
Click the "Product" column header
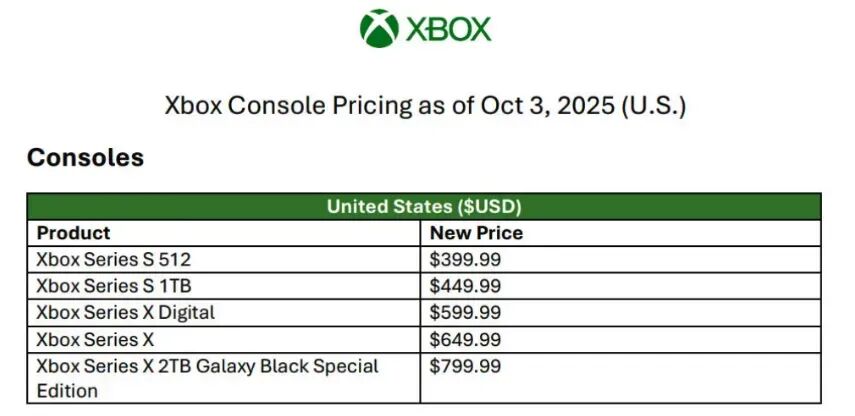[73, 233]
